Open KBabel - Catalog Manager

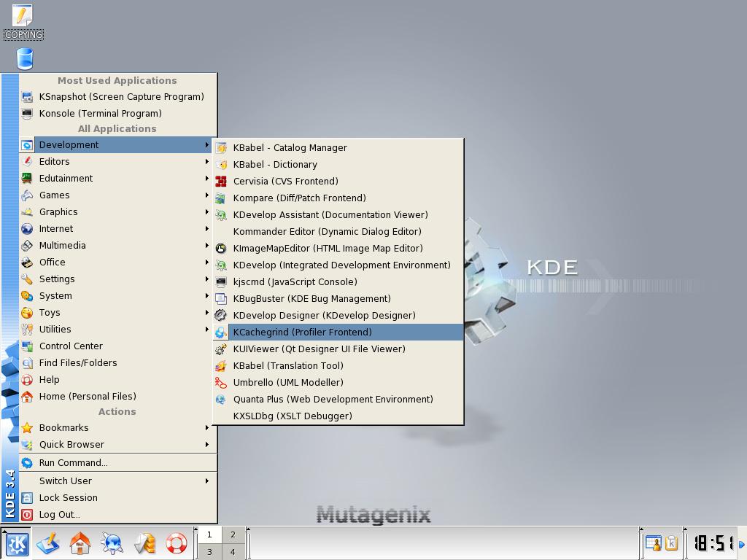[x=338, y=147]
